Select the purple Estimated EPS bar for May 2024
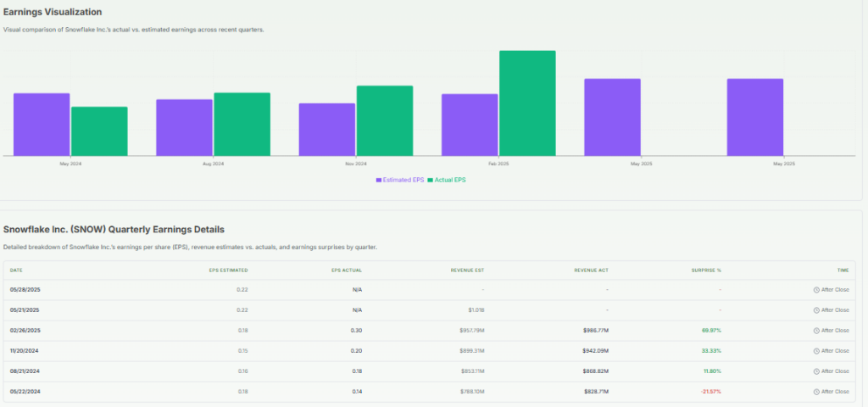 pos(42,124)
